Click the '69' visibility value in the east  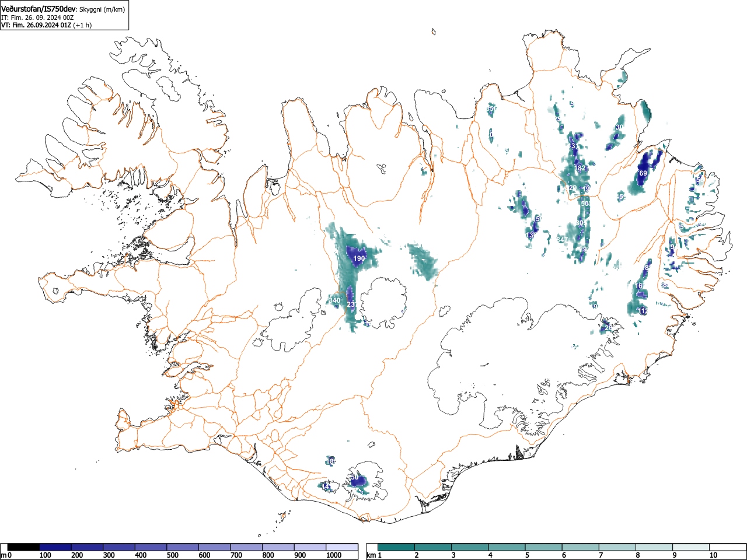[643, 173]
